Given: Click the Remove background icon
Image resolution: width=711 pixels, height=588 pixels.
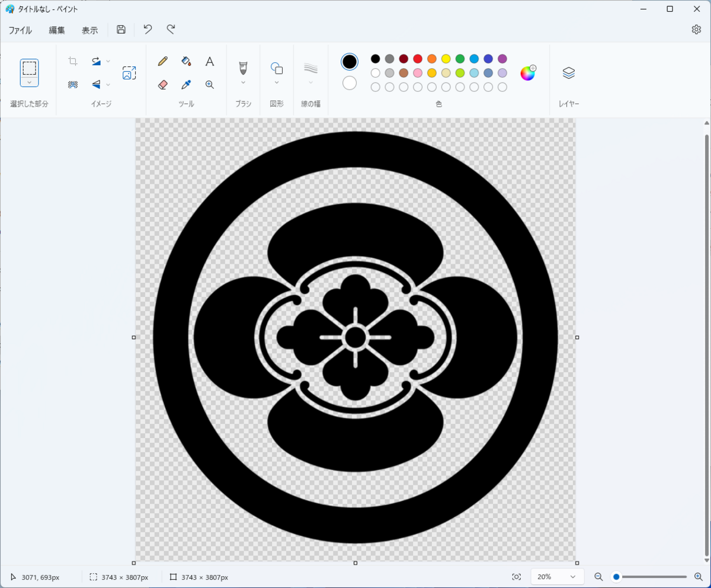Looking at the screenshot, I should [73, 85].
